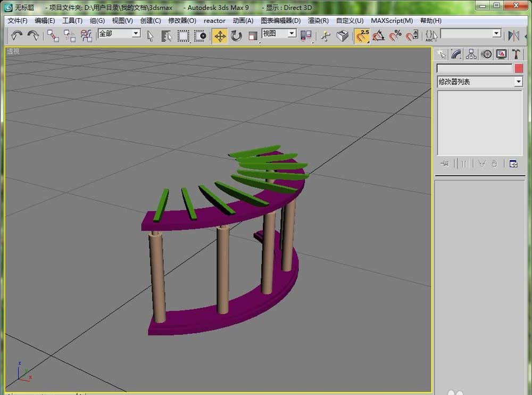Enable the Percent Snap toggle
This screenshot has height=395, width=532.
[x=395, y=36]
